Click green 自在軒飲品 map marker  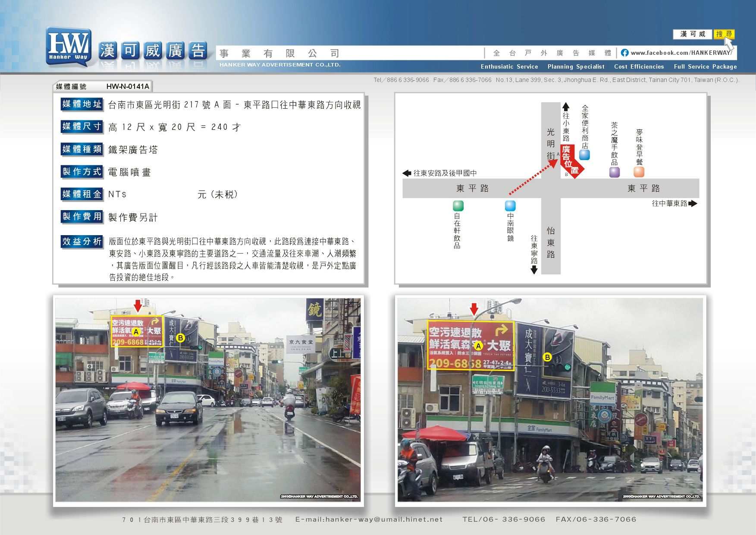pos(458,206)
